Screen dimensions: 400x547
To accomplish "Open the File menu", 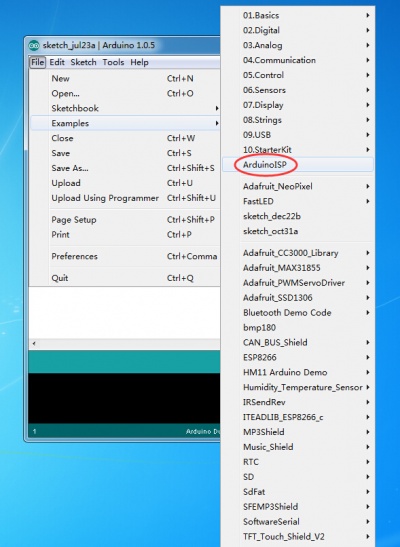I will pyautogui.click(x=37, y=62).
